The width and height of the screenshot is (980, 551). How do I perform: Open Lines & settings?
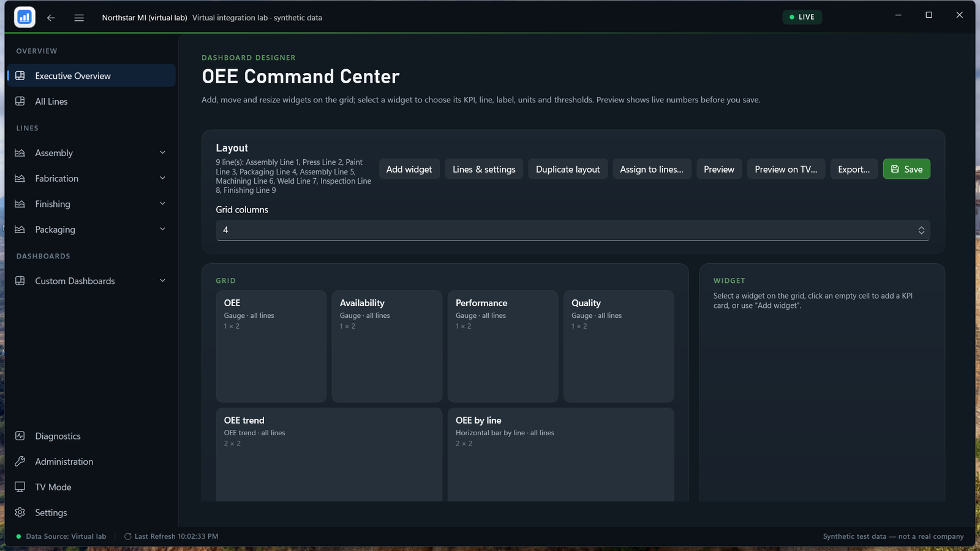pyautogui.click(x=484, y=169)
